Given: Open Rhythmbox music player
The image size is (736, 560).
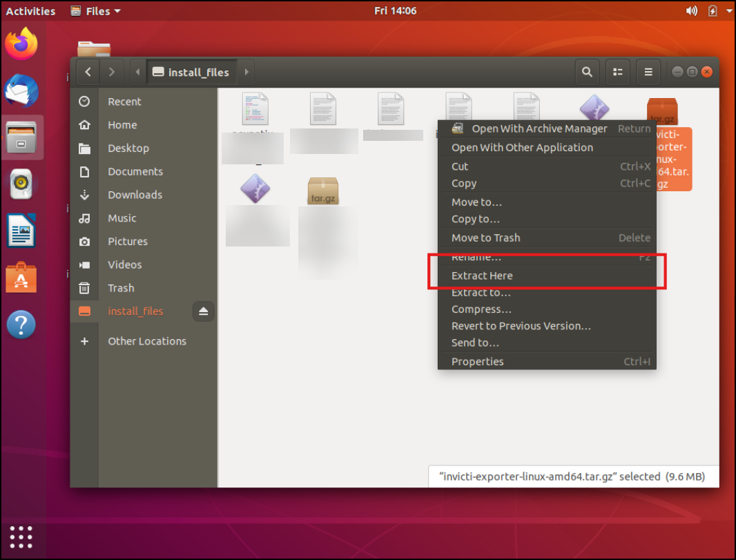Looking at the screenshot, I should pyautogui.click(x=21, y=184).
